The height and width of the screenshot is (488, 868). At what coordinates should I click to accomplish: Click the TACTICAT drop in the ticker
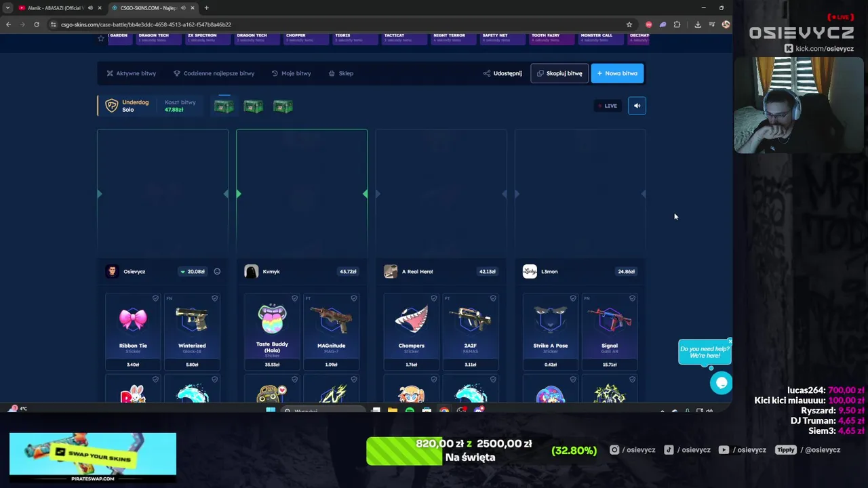coord(403,38)
